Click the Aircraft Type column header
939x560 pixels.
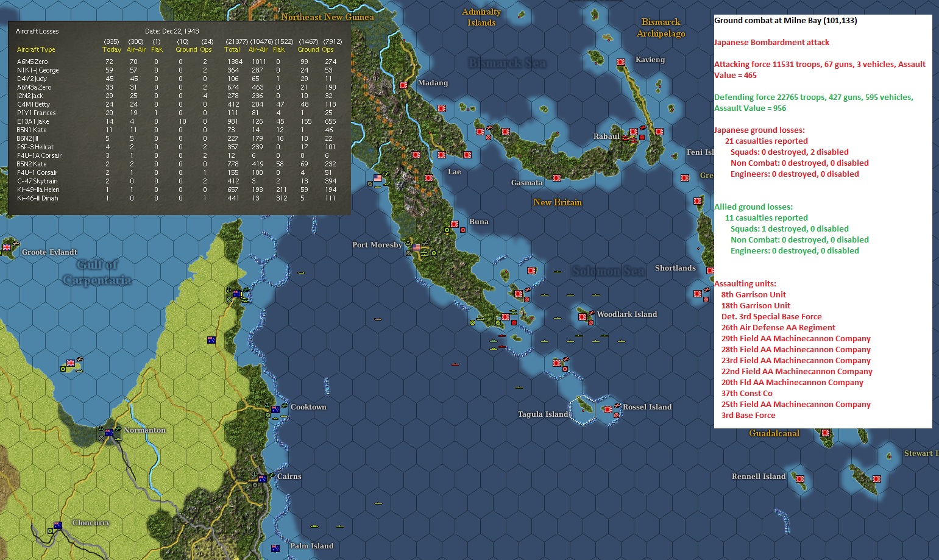click(36, 50)
